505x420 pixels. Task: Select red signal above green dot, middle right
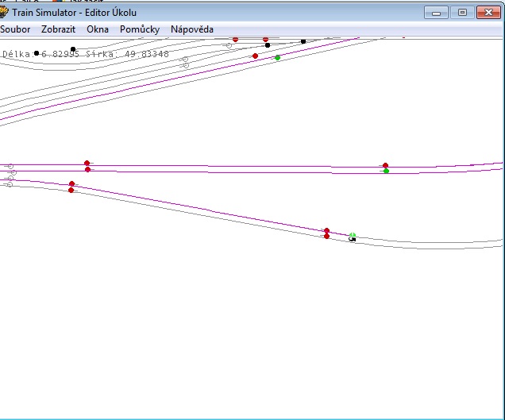pos(385,165)
